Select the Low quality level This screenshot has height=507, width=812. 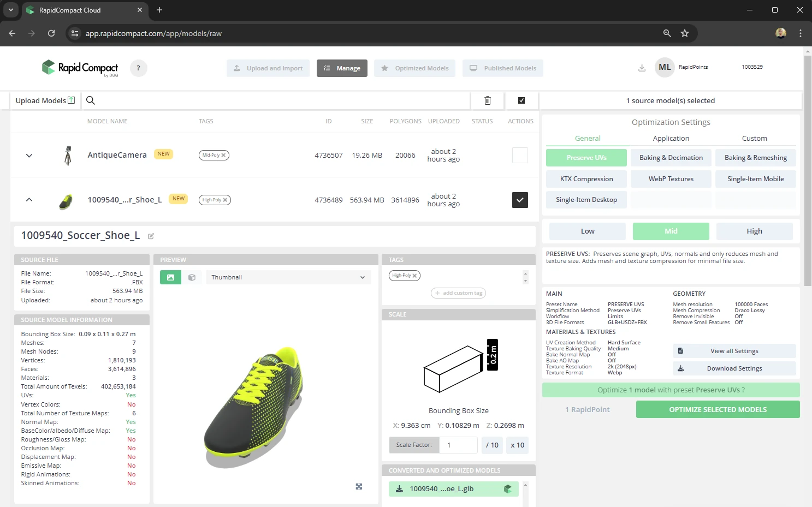point(588,231)
